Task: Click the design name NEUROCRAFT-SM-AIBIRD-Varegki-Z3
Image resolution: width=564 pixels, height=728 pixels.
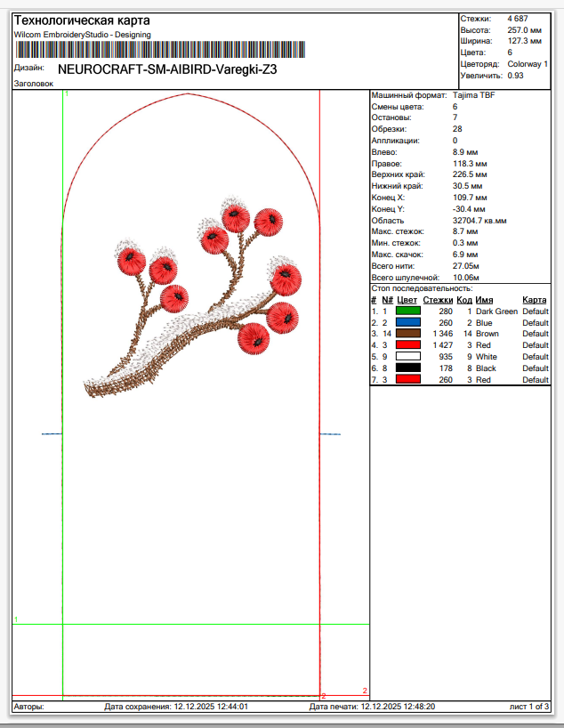Action: pyautogui.click(x=167, y=69)
